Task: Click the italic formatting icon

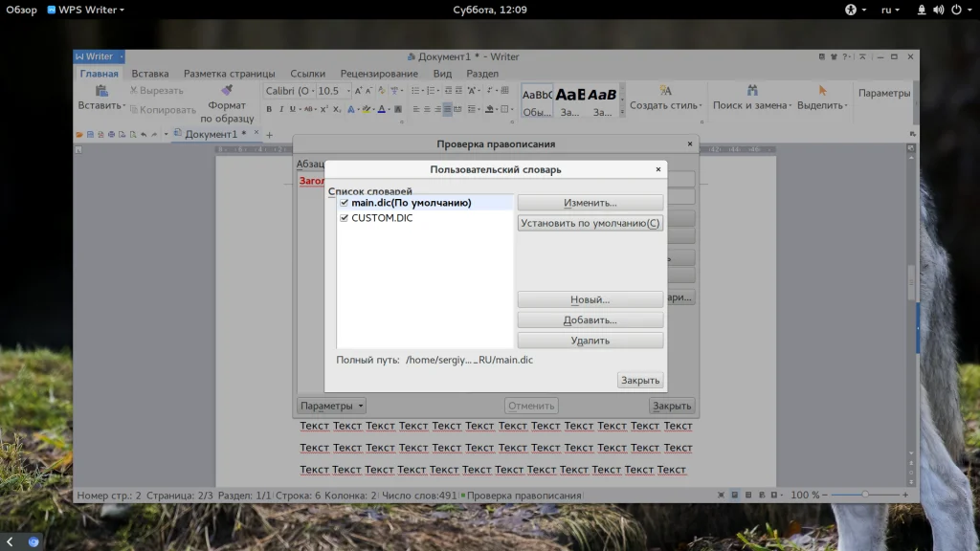Action: tap(282, 109)
